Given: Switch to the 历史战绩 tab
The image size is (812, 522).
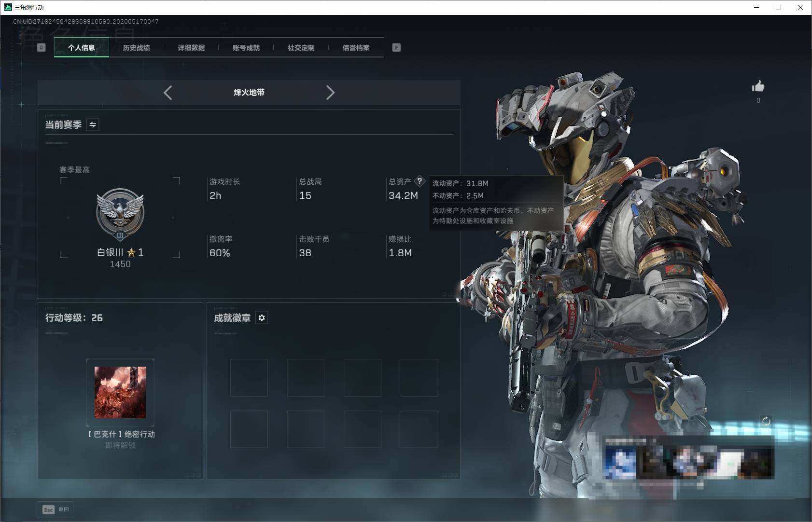Looking at the screenshot, I should [136, 48].
